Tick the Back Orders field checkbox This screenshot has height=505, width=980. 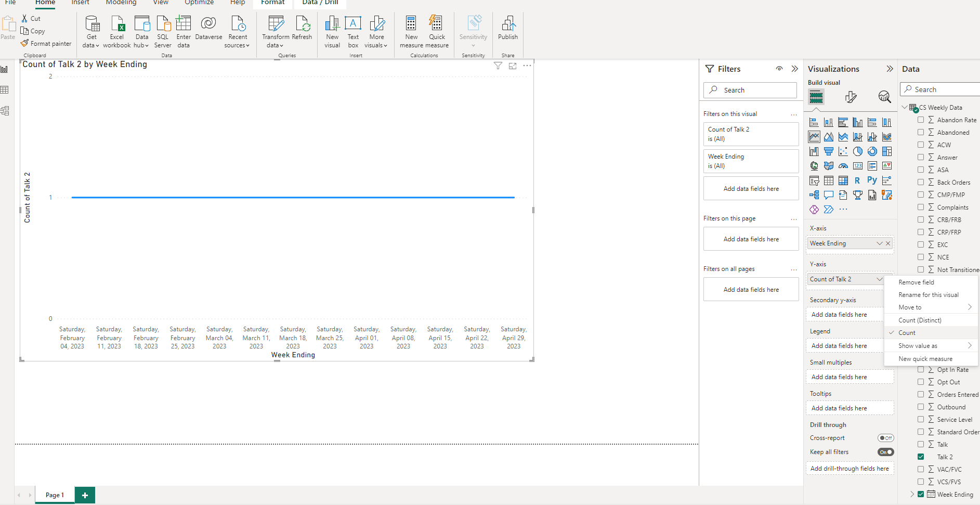tap(921, 182)
